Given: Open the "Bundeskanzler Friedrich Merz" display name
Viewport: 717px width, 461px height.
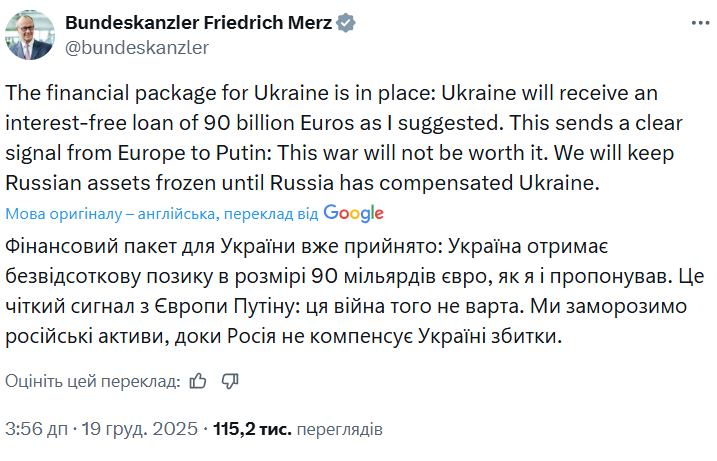Looking at the screenshot, I should 201,22.
